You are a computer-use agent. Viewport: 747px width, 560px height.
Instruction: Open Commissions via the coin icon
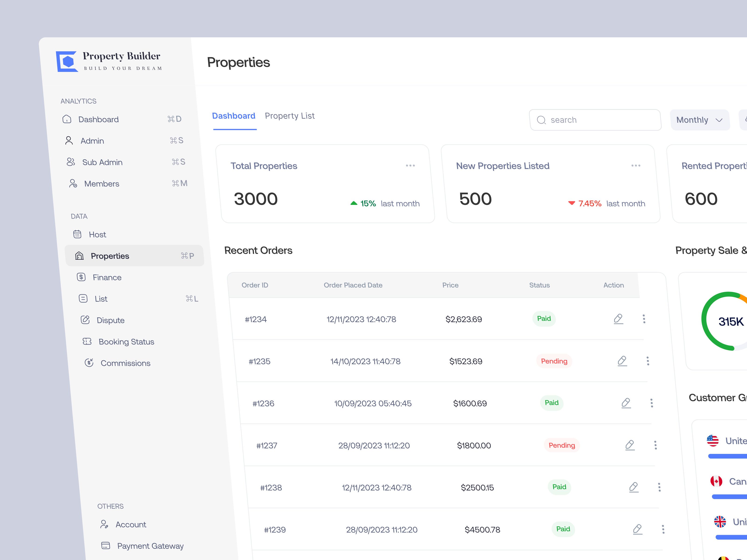pos(89,363)
